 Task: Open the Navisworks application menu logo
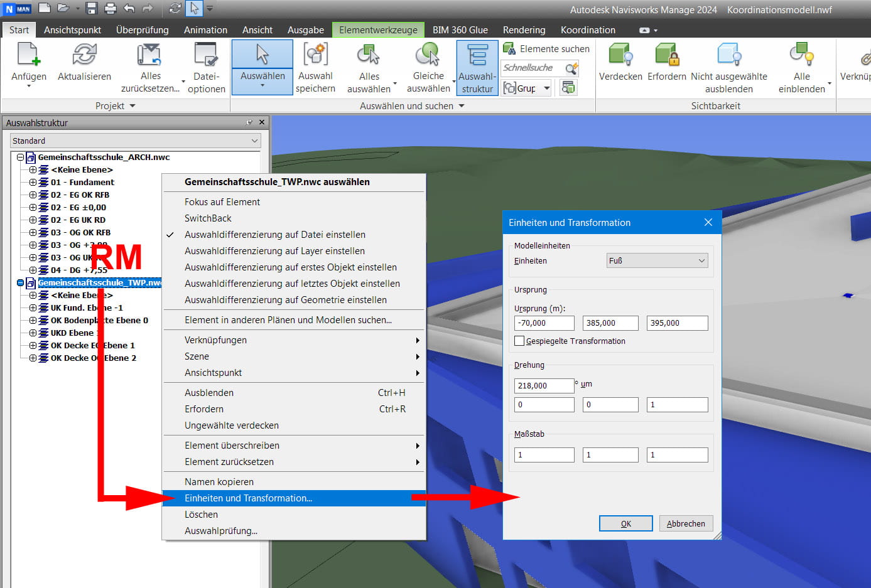[17, 9]
